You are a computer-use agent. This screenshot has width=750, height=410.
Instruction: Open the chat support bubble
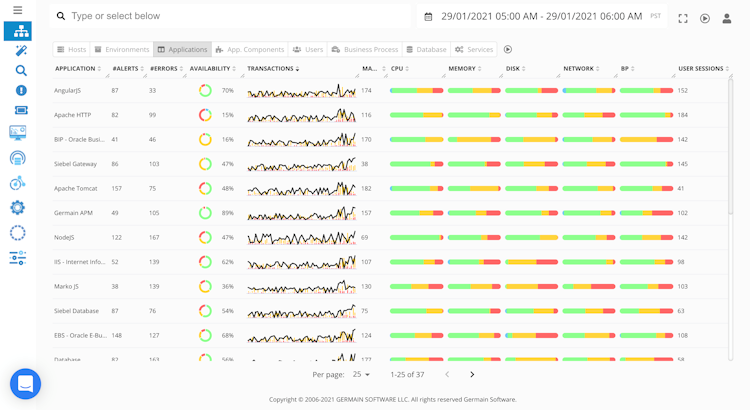pyautogui.click(x=25, y=384)
